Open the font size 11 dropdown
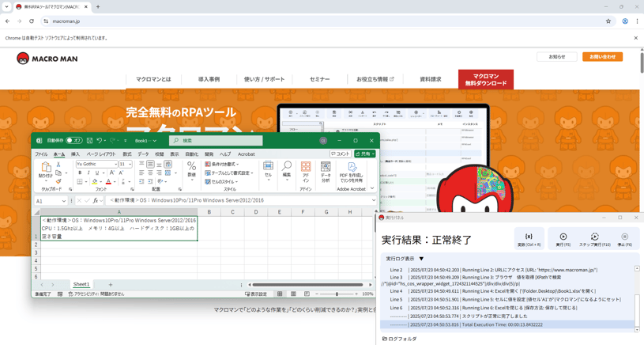 pyautogui.click(x=130, y=164)
